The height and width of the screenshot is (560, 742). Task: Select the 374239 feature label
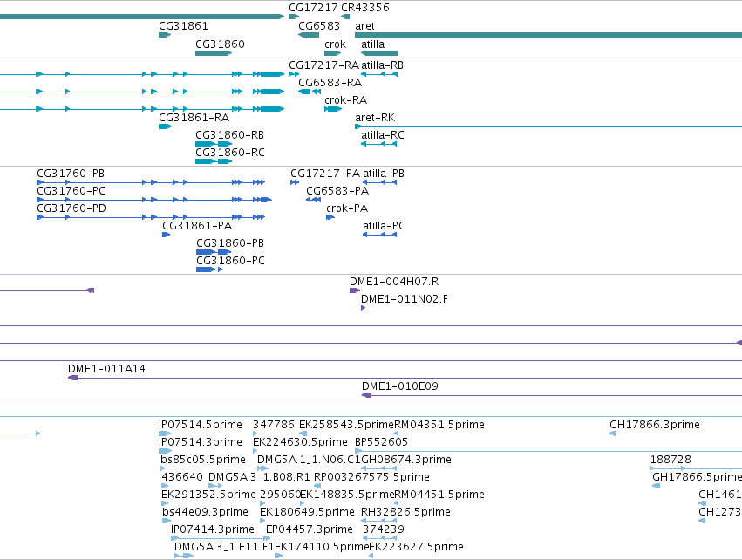click(x=384, y=529)
